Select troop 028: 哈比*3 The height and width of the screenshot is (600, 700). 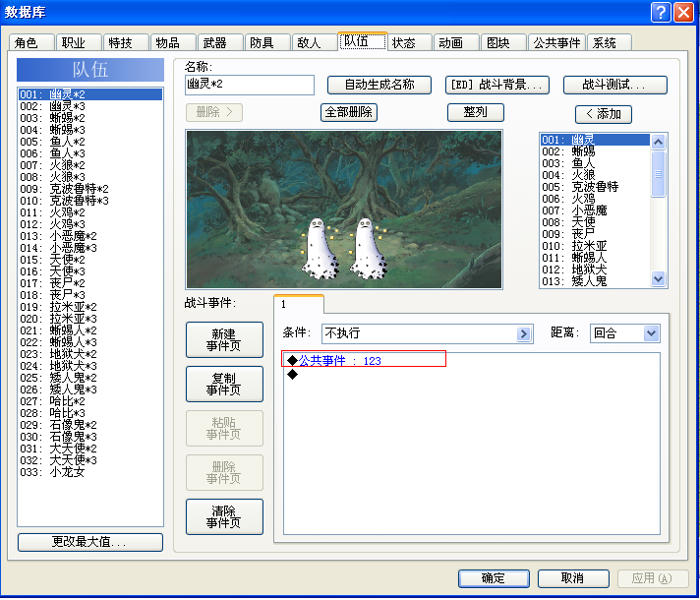90,413
